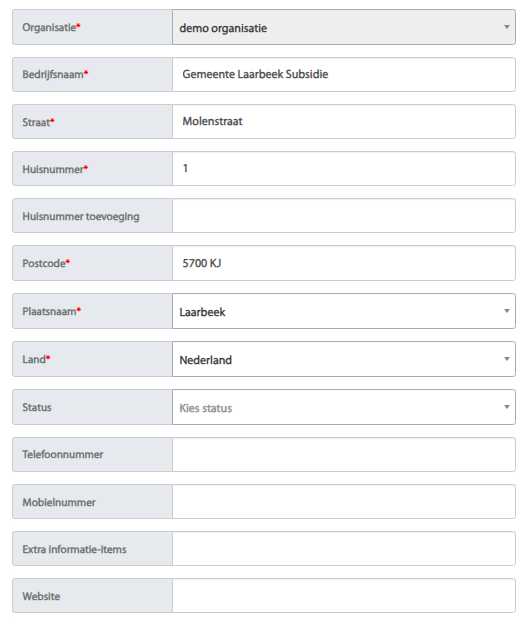Viewport: 527px width, 620px height.
Task: Click the Huisnummer toevoeging field
Action: coord(344,216)
